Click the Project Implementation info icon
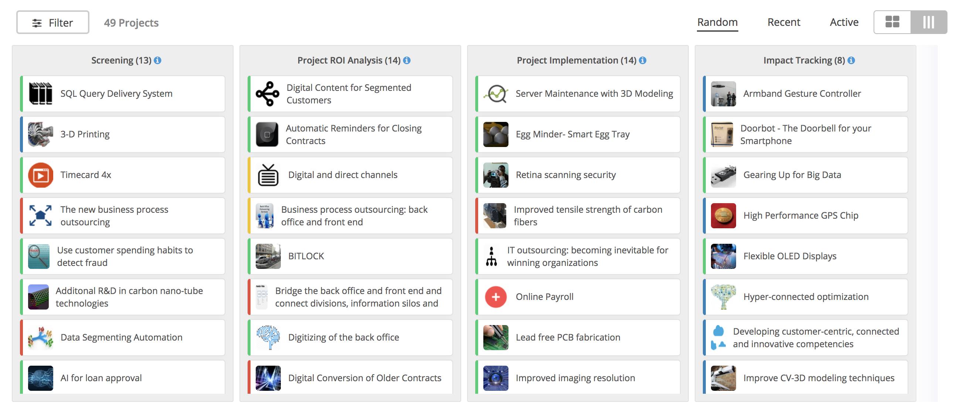980x410 pixels. tap(643, 61)
